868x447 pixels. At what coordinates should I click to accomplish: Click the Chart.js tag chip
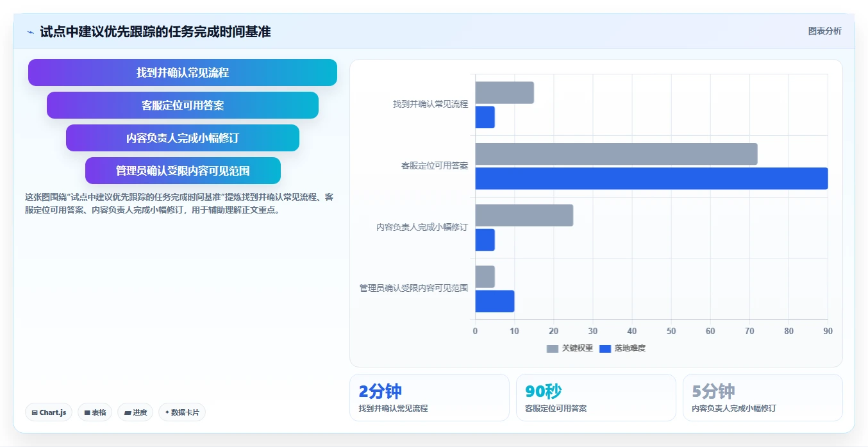tap(49, 412)
